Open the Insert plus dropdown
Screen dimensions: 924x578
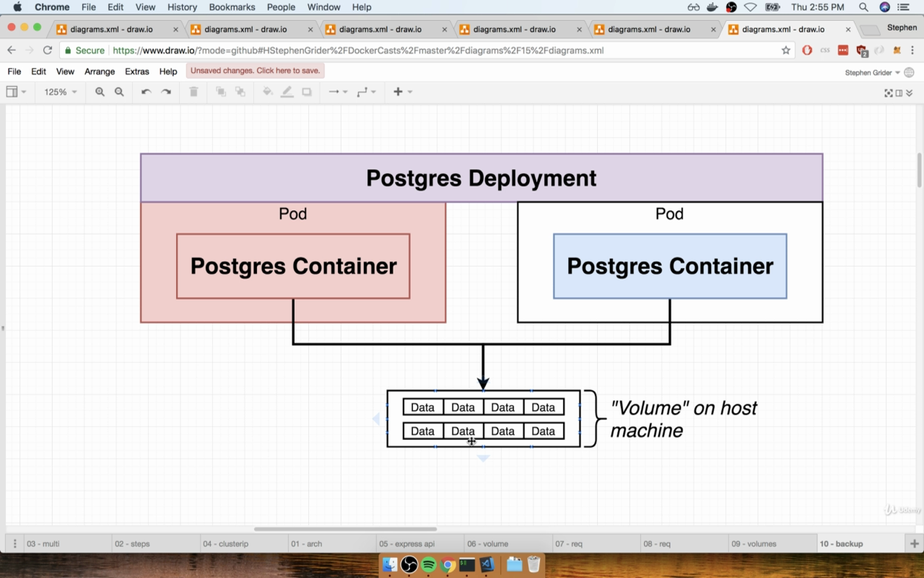coord(403,92)
